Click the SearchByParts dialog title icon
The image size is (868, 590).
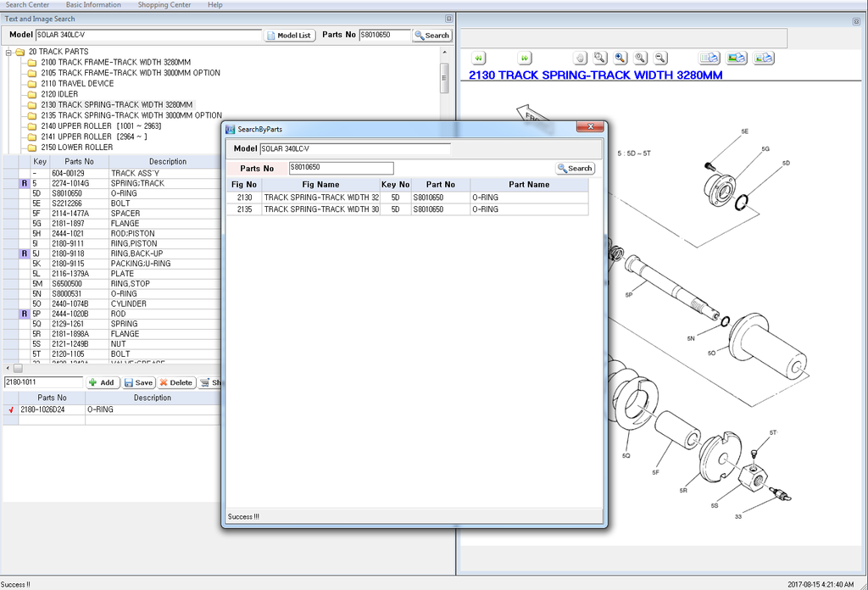point(231,129)
